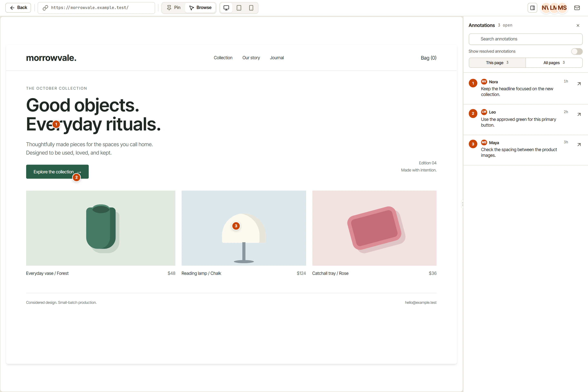Click the $36 price
The image size is (588, 392).
(x=432, y=273)
